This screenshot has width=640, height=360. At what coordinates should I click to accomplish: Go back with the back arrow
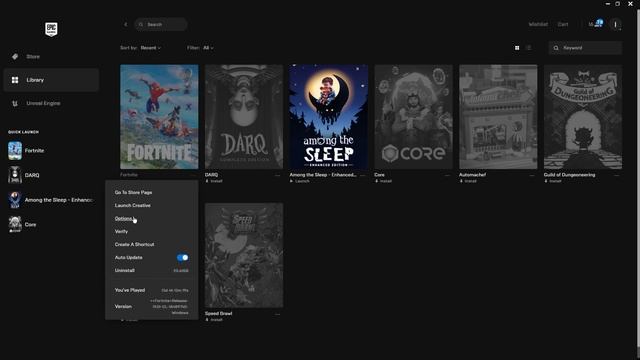tap(125, 24)
